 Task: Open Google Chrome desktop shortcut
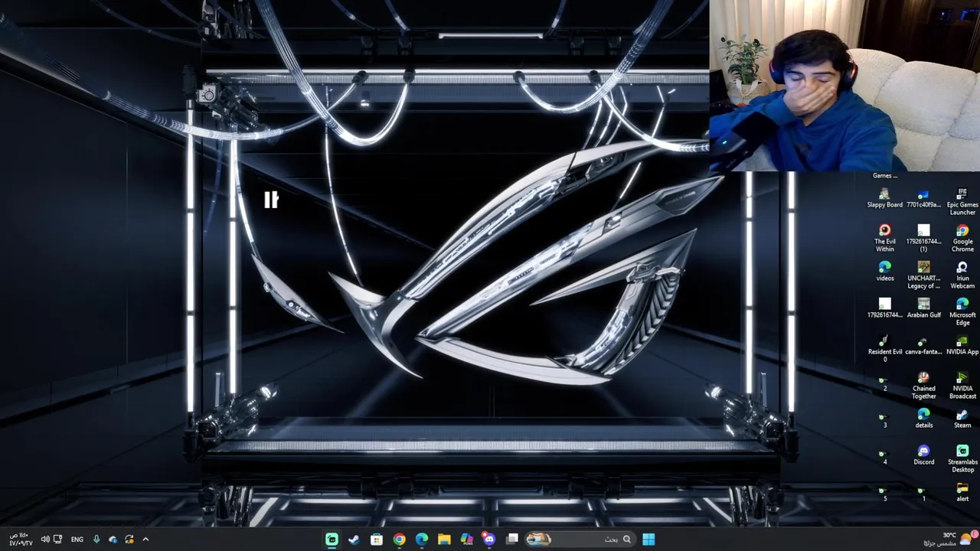pyautogui.click(x=962, y=239)
